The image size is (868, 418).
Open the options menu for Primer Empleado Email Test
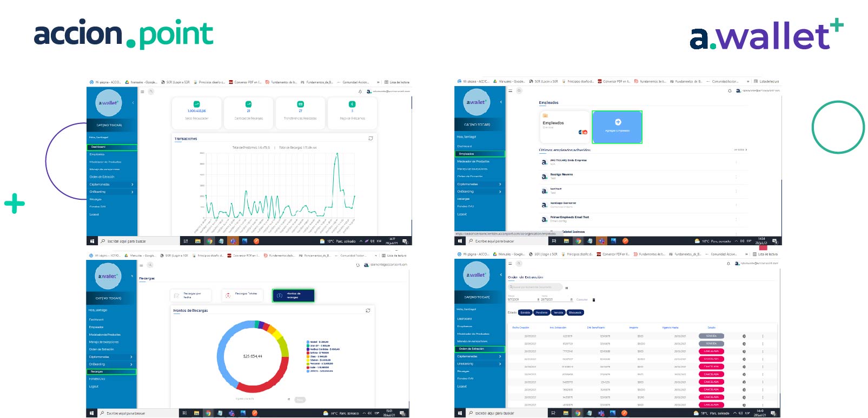(736, 219)
